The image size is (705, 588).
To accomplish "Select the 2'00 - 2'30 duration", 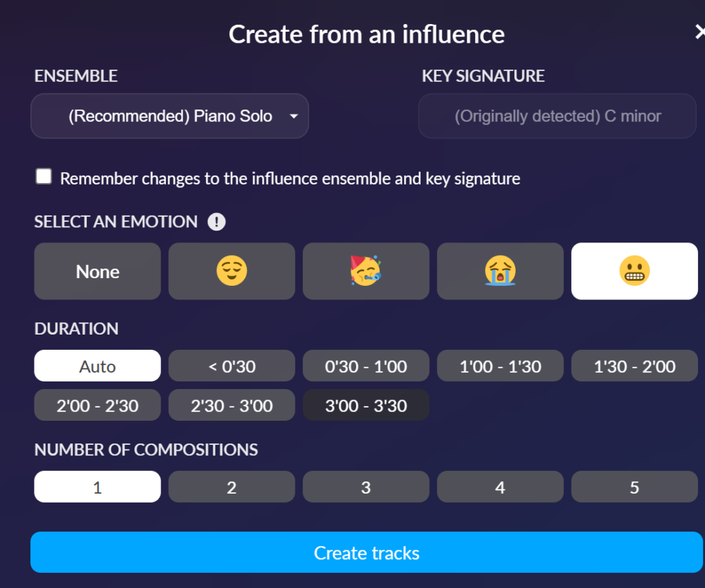I will (x=97, y=405).
